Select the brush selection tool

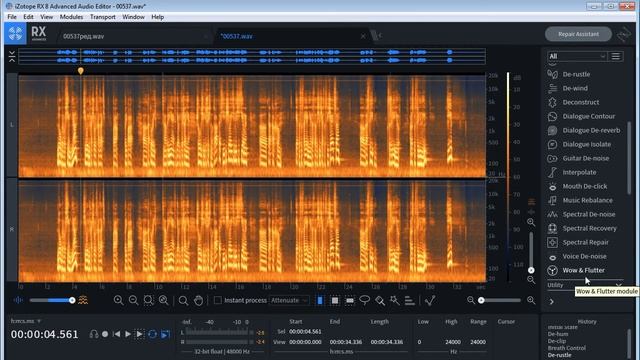click(380, 300)
